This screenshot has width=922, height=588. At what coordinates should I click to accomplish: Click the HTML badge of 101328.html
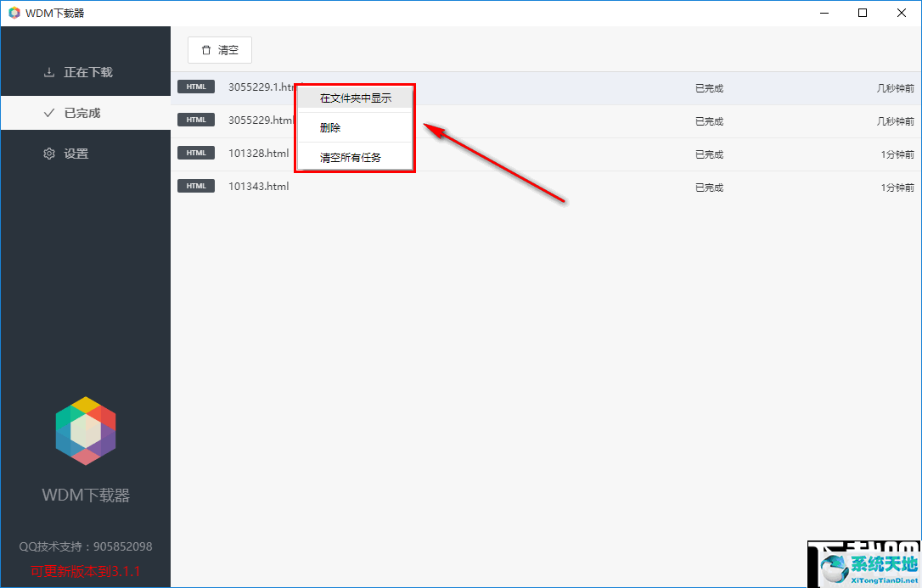196,153
